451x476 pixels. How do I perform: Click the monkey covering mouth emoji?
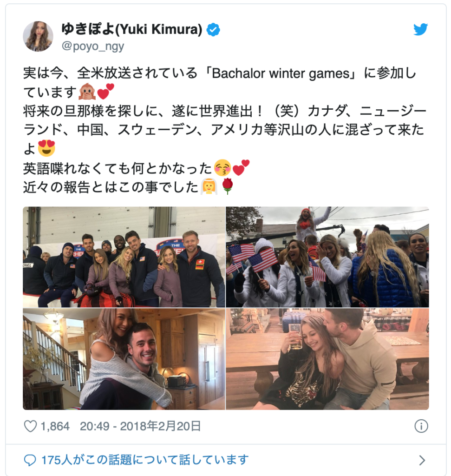pyautogui.click(x=87, y=92)
